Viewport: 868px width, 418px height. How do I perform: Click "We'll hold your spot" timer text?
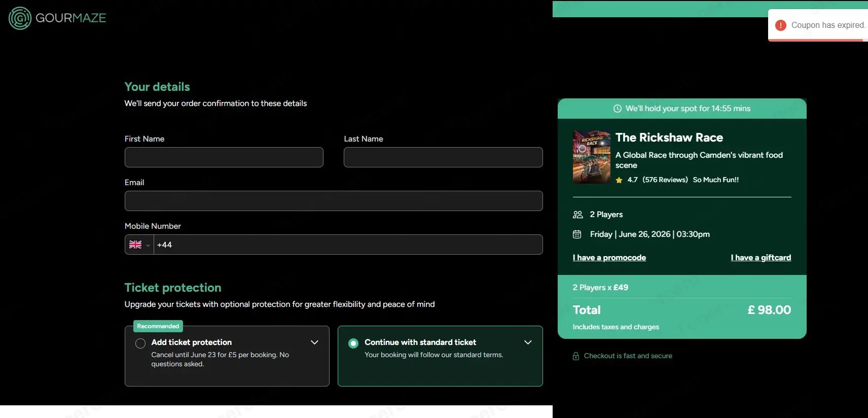(688, 109)
